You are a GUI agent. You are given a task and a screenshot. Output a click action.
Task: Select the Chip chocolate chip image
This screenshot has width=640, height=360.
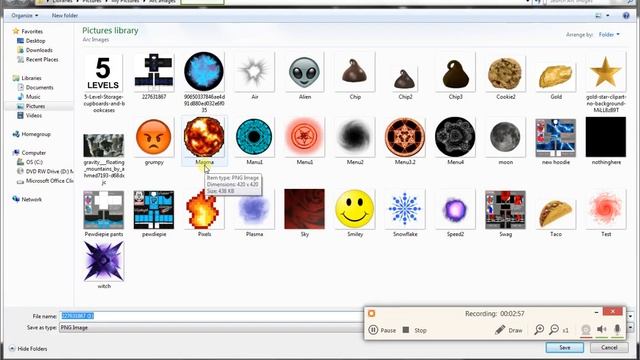coord(354,72)
